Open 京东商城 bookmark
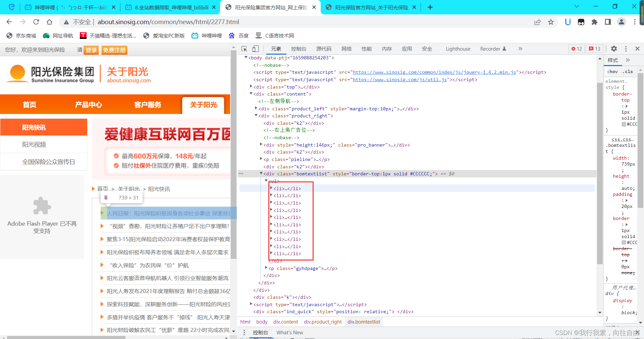This screenshot has height=339, width=644. point(21,36)
